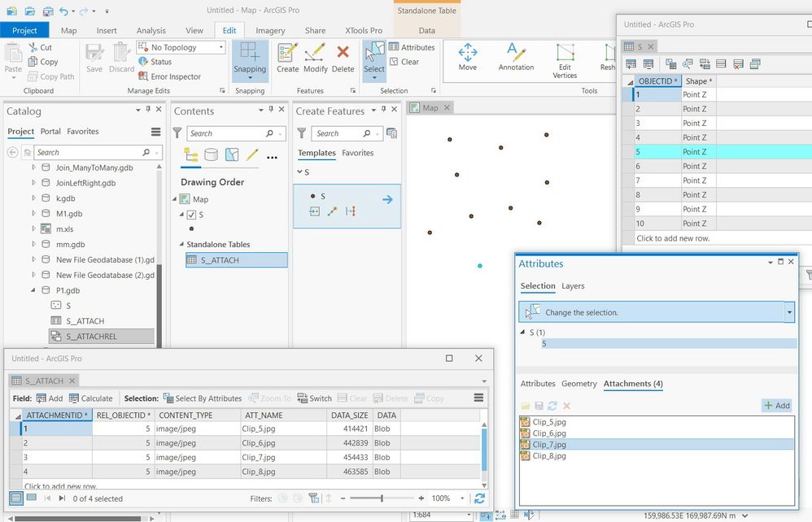Click the Calculate field button
Viewport: 812px width, 522px height.
point(90,398)
